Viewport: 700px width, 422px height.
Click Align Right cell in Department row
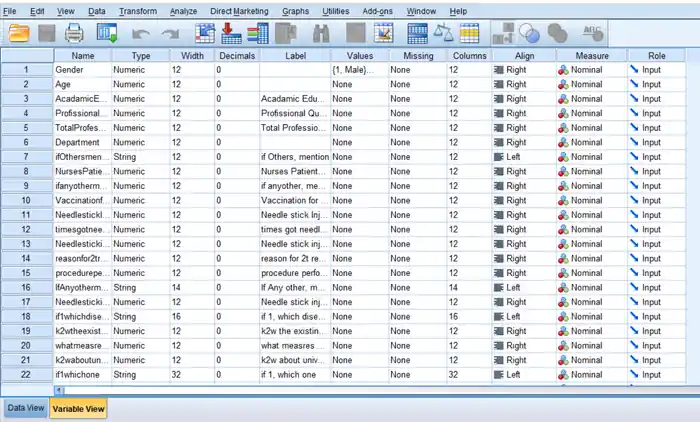[x=524, y=142]
